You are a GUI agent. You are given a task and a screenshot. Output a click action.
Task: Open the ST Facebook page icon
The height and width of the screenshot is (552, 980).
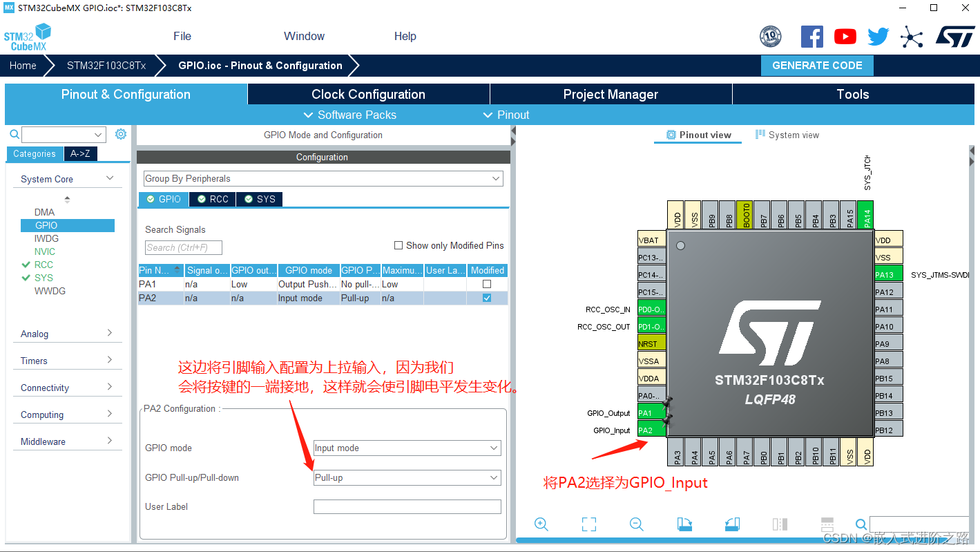point(811,37)
